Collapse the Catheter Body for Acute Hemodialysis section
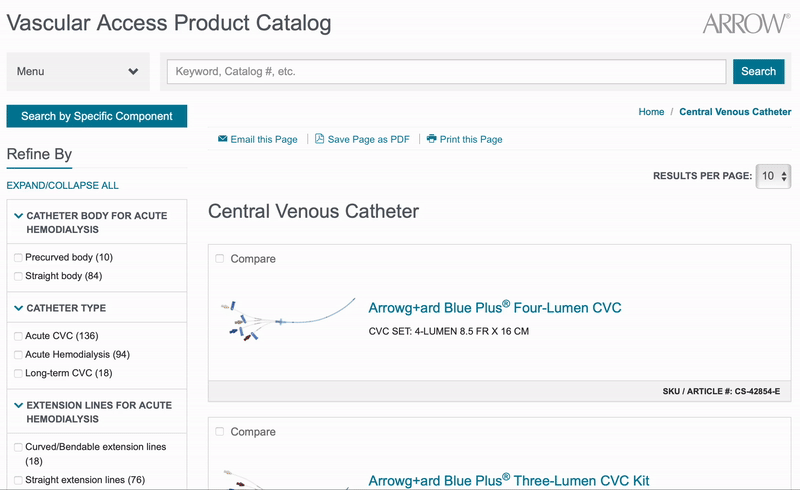This screenshot has width=800, height=490. pos(19,216)
